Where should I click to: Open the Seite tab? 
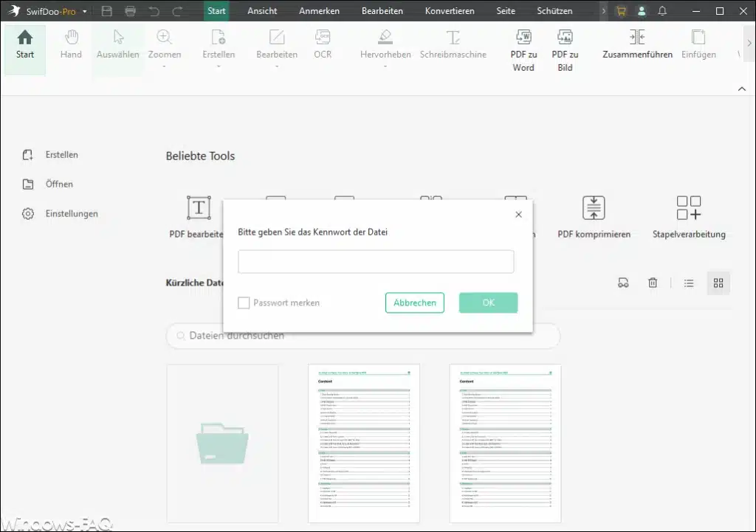[x=506, y=10]
